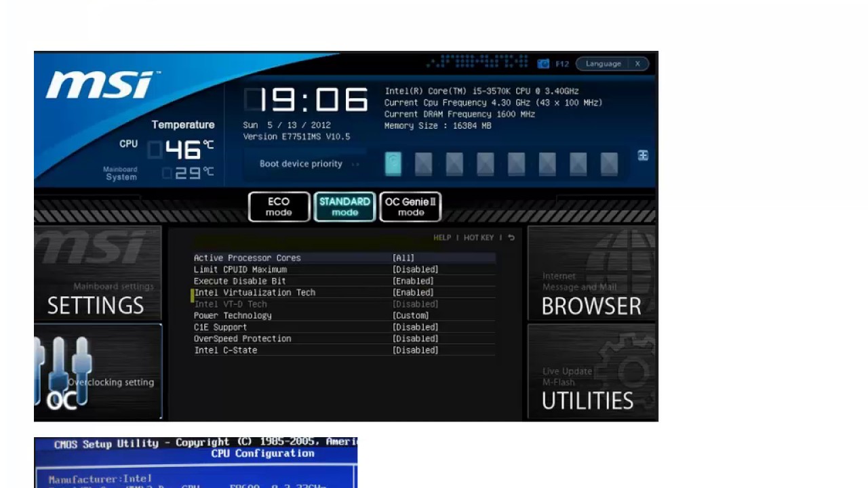Click the Boot device priority label
The height and width of the screenshot is (488, 868).
(x=301, y=164)
